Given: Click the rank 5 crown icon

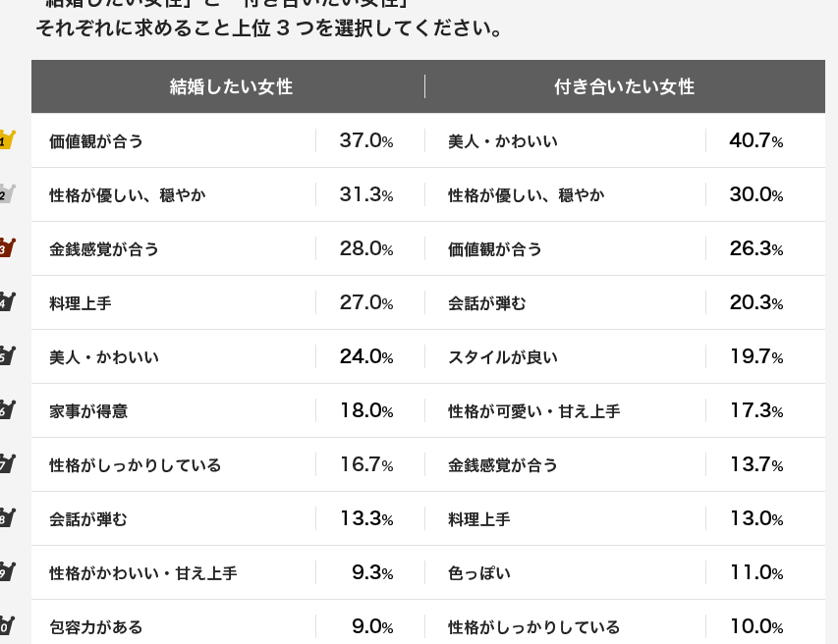Looking at the screenshot, I should point(6,356).
